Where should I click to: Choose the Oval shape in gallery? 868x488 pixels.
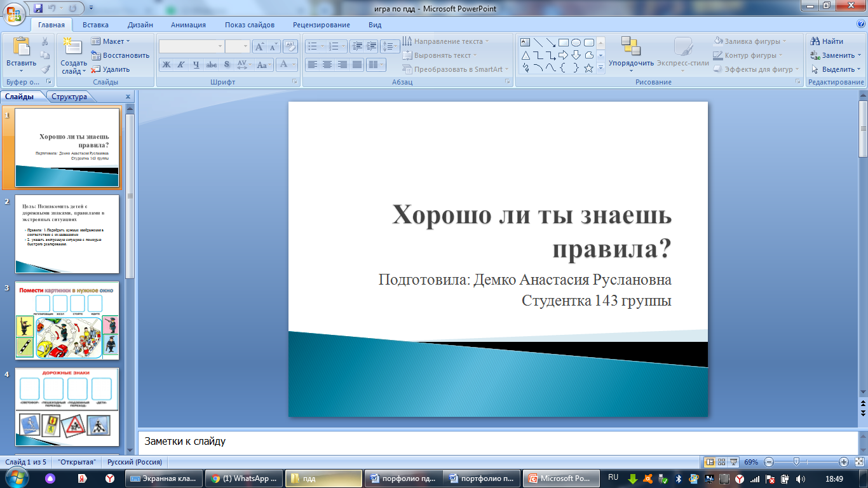[576, 43]
